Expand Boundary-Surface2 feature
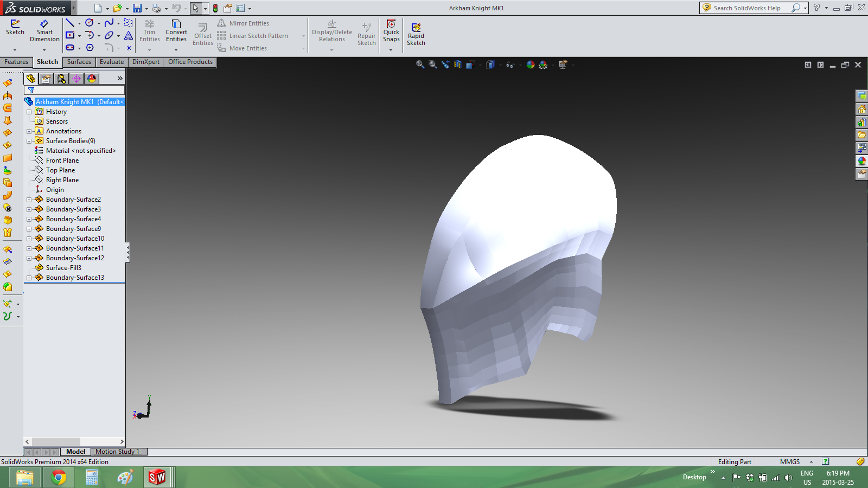Screen dimensions: 868x488 tap(29, 200)
